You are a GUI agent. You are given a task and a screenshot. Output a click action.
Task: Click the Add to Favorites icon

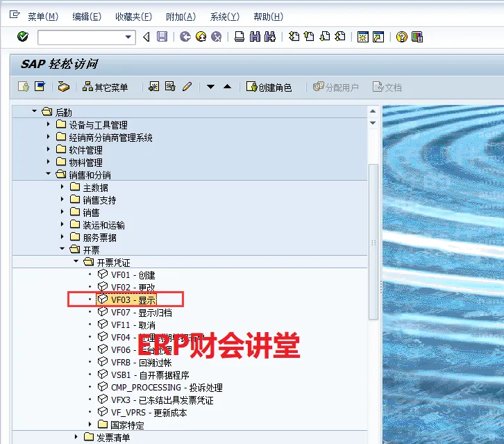click(x=154, y=87)
